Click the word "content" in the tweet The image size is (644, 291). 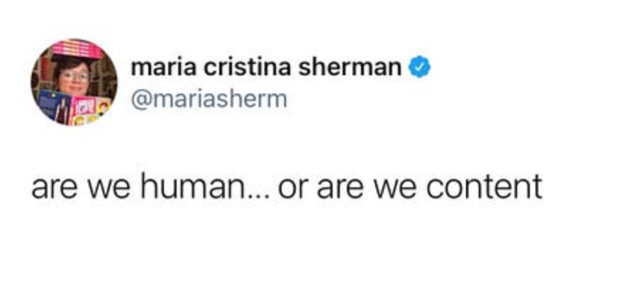[x=484, y=187]
